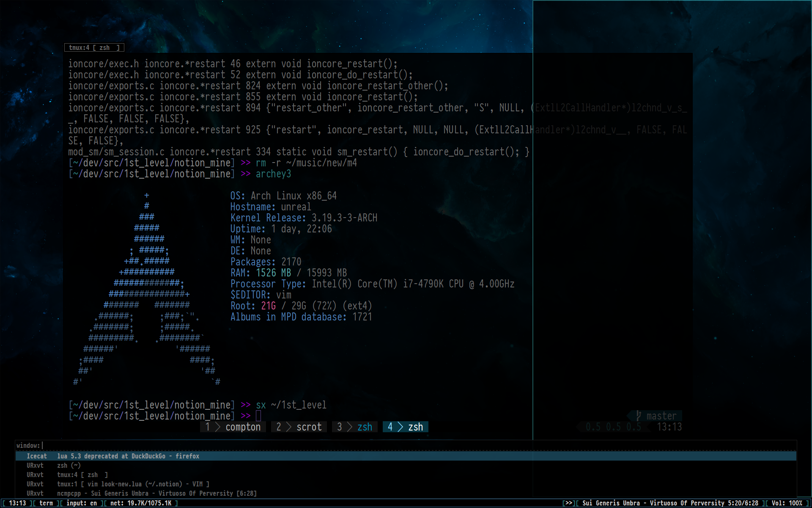
Task: Click the shell prompt cursor block
Action: (258, 416)
